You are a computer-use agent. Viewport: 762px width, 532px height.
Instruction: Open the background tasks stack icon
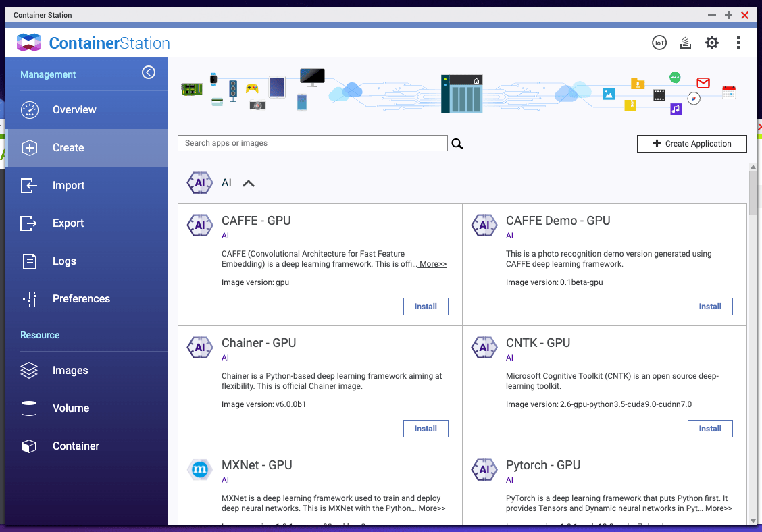[685, 43]
